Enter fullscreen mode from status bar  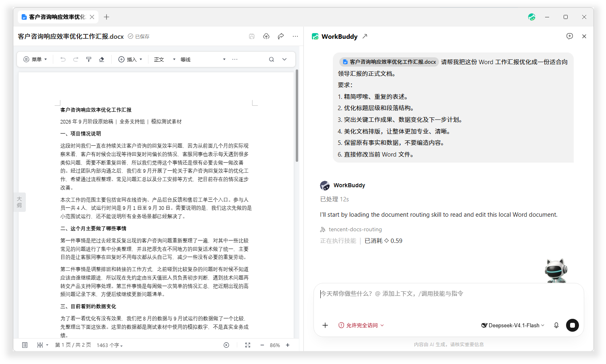[x=248, y=345]
